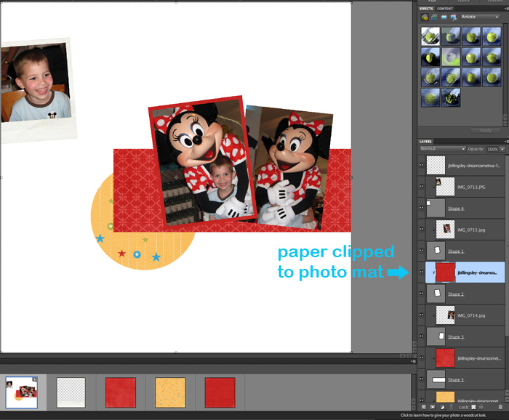509x420 pixels.
Task: Select the highlighted jbillingsley-dreamco layer name
Action: tap(477, 272)
